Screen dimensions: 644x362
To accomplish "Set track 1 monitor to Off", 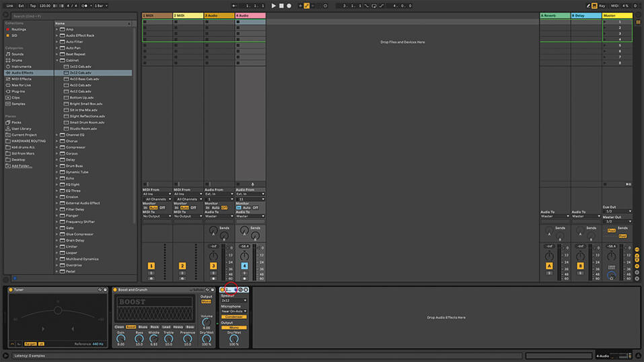I will click(x=162, y=208).
